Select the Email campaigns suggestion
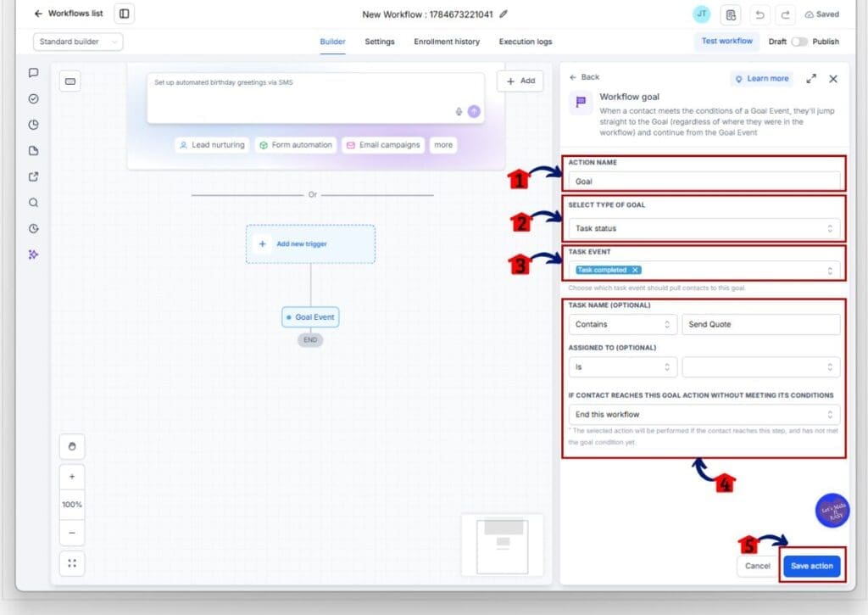Viewport: 868px width, 615px height. point(383,145)
